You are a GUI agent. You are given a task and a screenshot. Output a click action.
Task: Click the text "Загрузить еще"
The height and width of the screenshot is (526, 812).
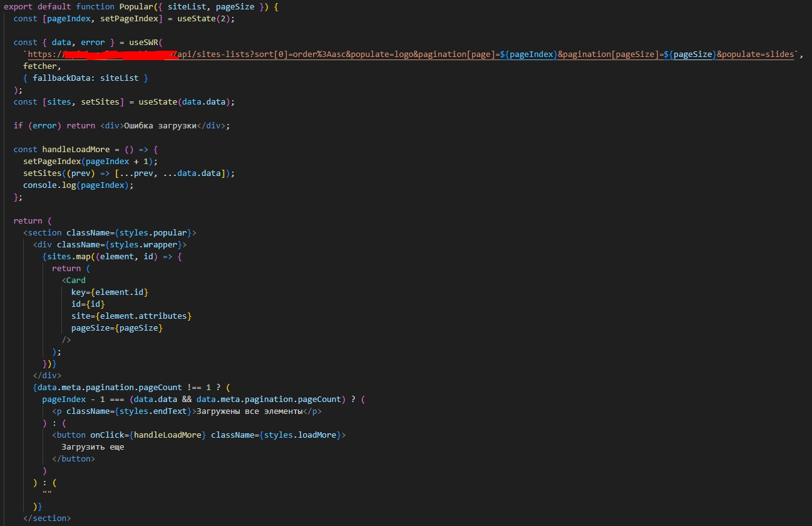(x=93, y=446)
